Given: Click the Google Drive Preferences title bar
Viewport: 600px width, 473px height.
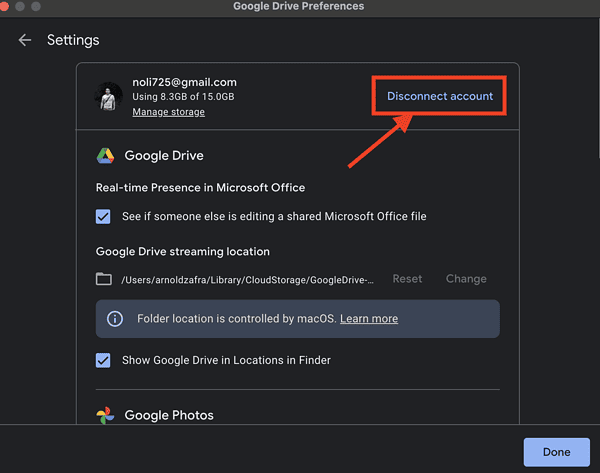Looking at the screenshot, I should [x=299, y=6].
